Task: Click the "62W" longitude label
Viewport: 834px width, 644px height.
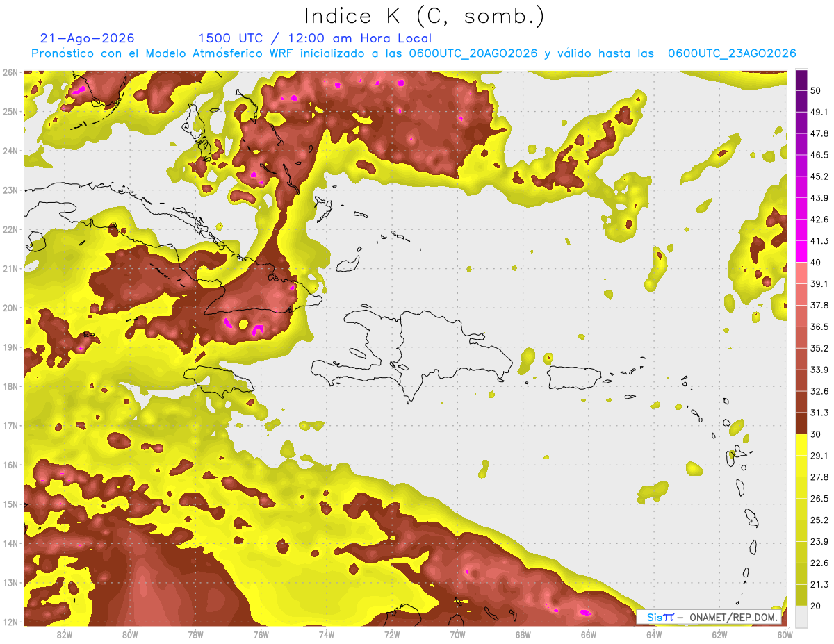Action: pos(719,634)
